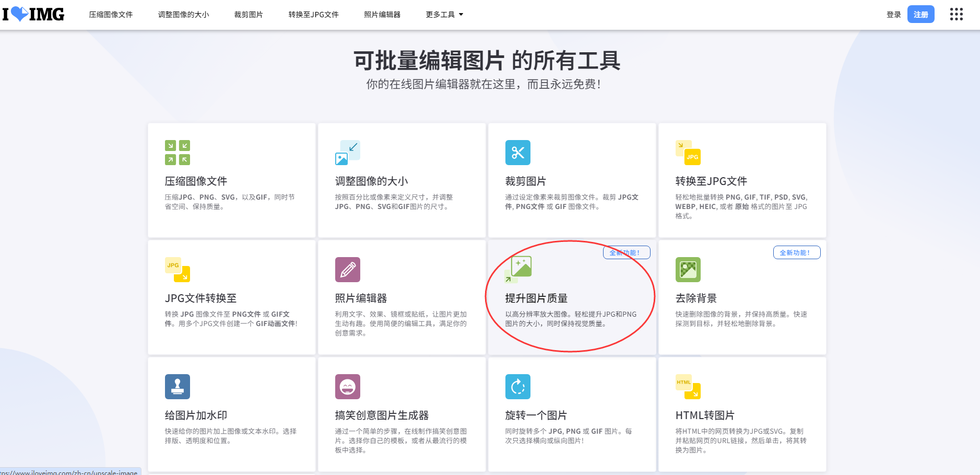Select 裁剪图片 in the top menu
The image size is (980, 475).
tap(249, 14)
